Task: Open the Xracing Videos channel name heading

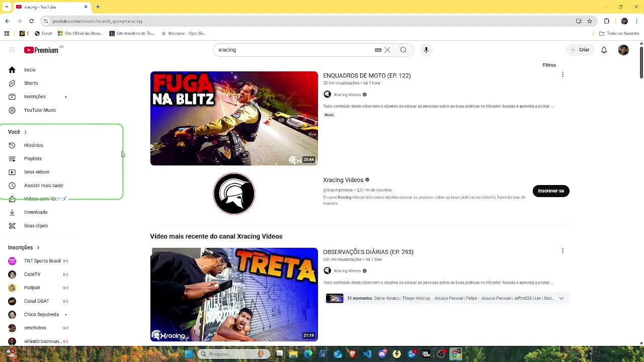Action: [x=343, y=180]
